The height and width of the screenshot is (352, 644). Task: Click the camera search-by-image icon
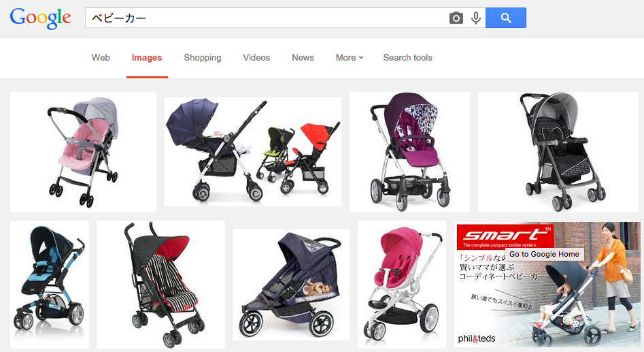point(456,18)
